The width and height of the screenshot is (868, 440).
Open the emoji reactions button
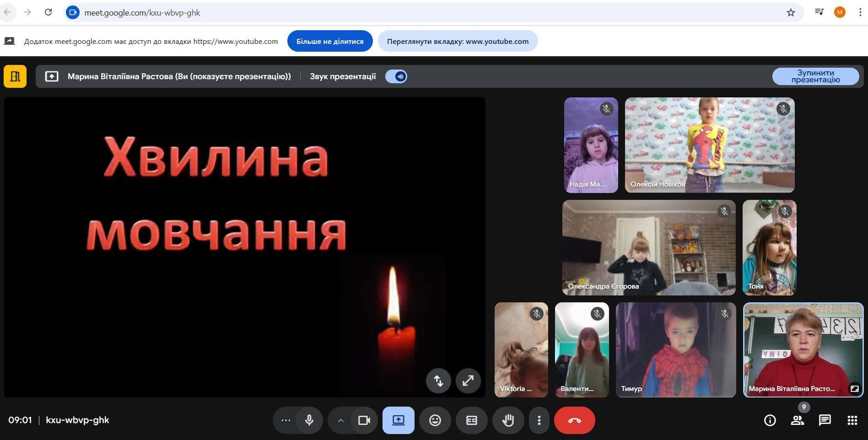tap(435, 420)
